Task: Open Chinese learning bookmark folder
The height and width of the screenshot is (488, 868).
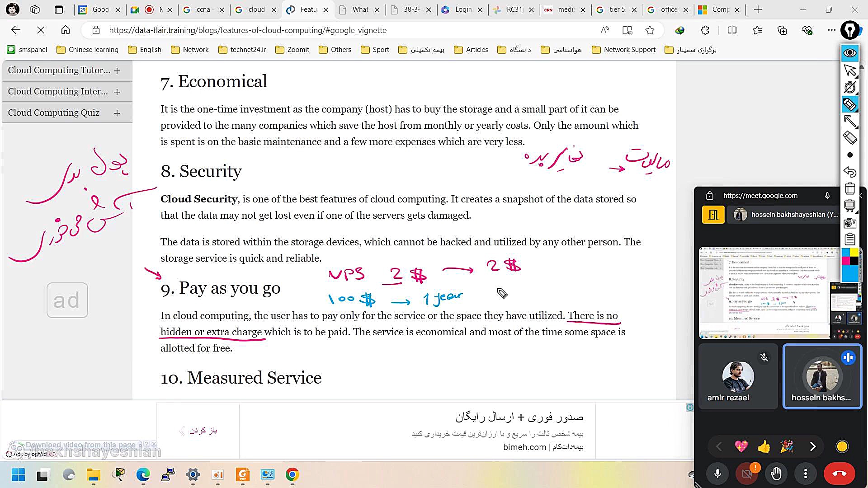Action: 88,50
